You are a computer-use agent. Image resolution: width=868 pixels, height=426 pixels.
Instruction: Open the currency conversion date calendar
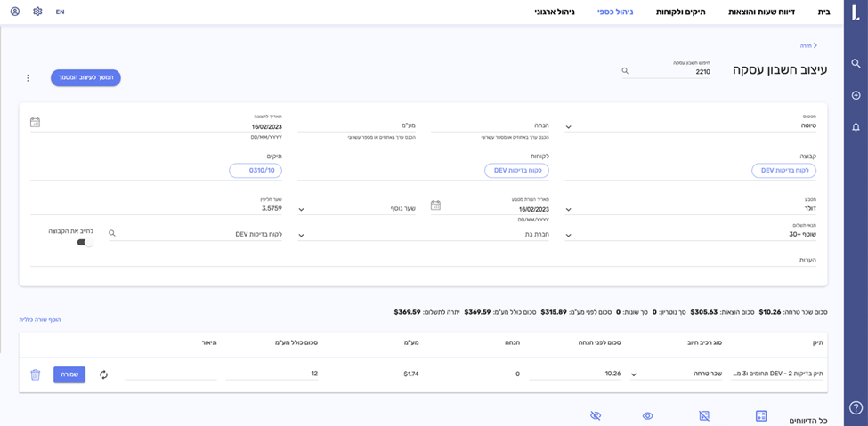click(x=435, y=205)
